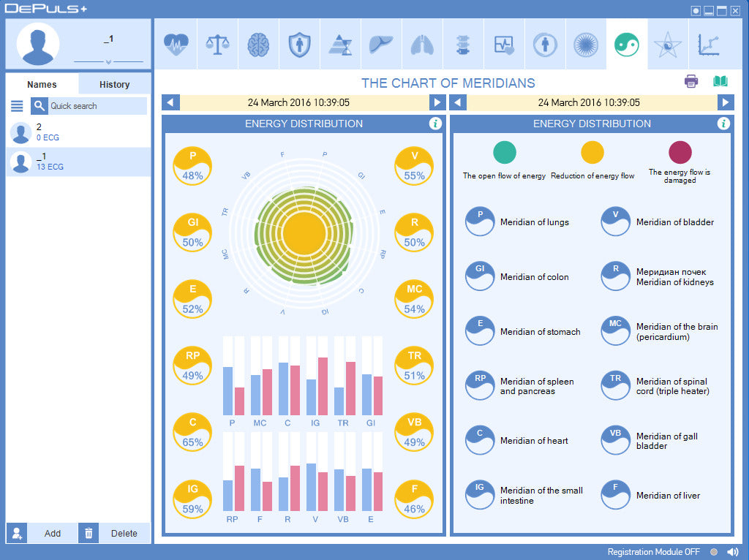This screenshot has width=749, height=560.
Task: Click the printer icon
Action: [x=691, y=81]
